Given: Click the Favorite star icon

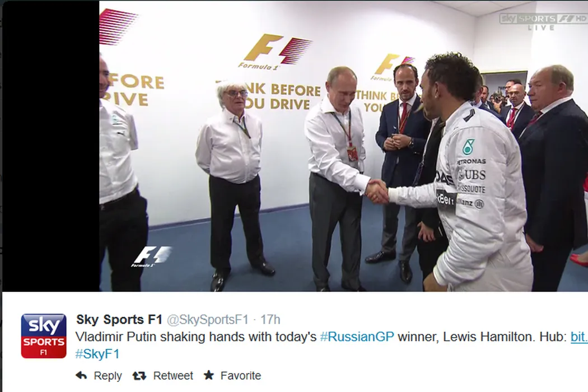Looking at the screenshot, I should tap(209, 375).
